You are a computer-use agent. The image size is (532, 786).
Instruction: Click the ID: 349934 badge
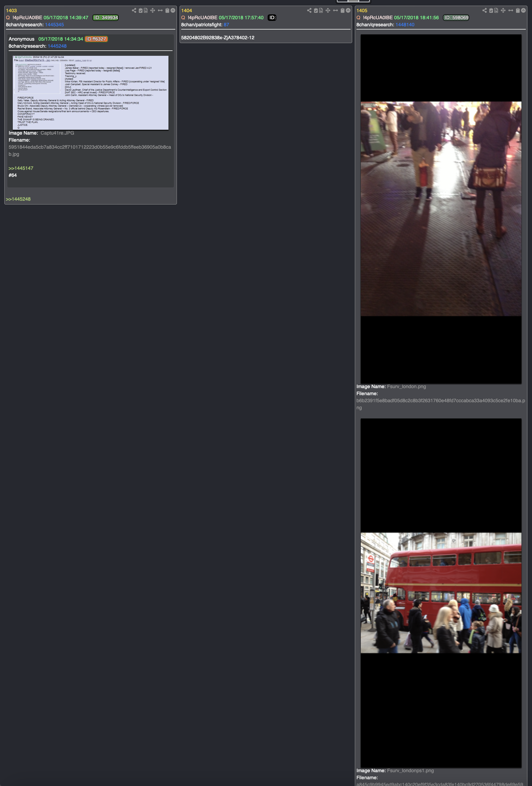coord(106,18)
